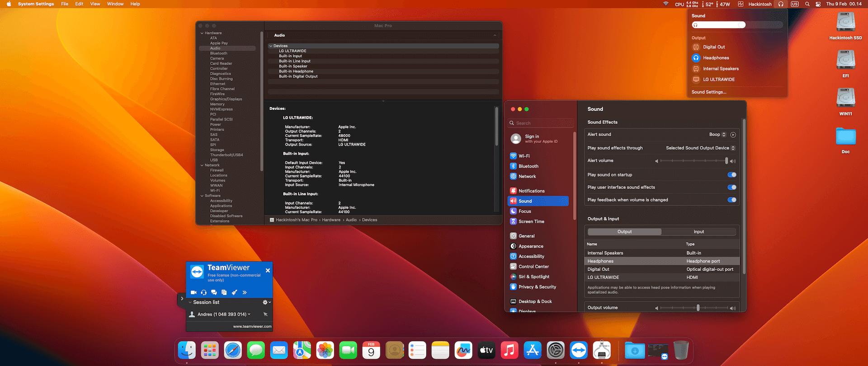The width and height of the screenshot is (868, 366).
Task: Open the File menu
Action: pyautogui.click(x=65, y=4)
